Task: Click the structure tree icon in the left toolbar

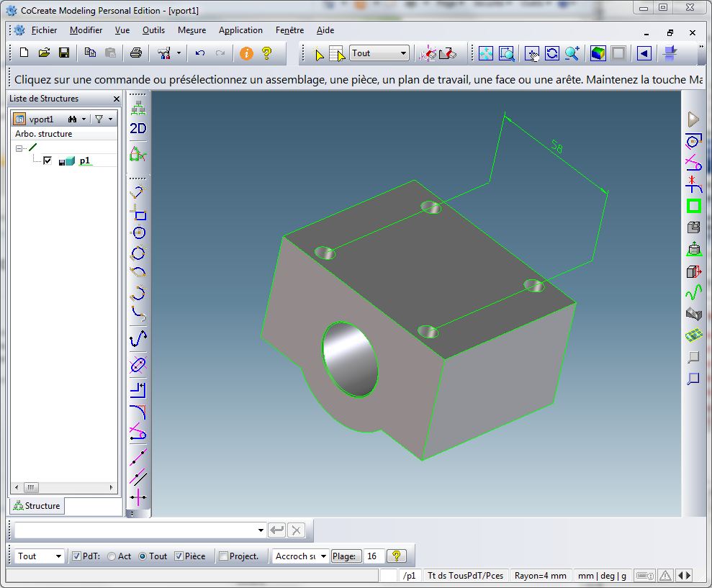Action: point(138,109)
